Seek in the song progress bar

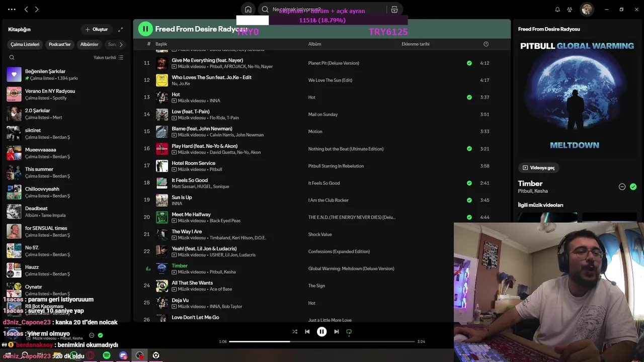(322, 341)
